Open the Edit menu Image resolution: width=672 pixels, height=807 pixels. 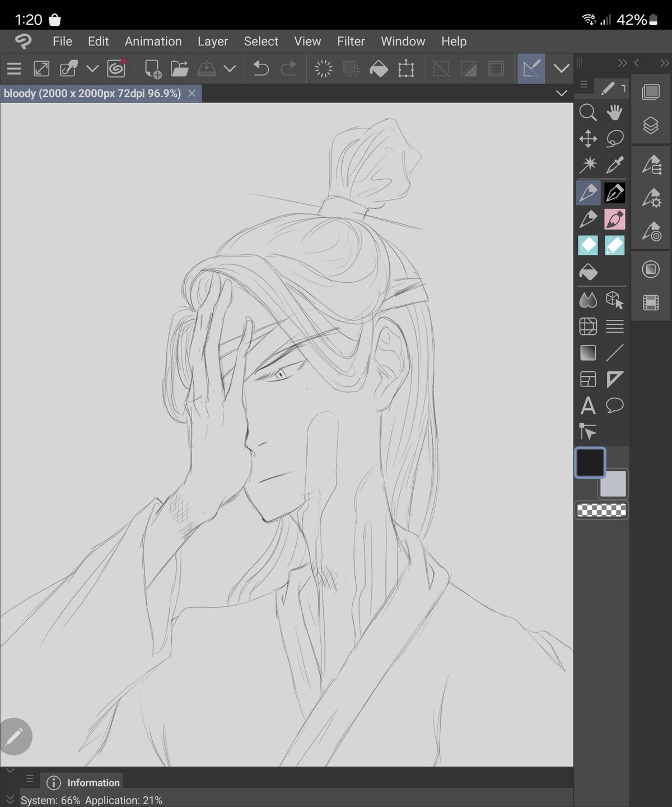click(98, 41)
